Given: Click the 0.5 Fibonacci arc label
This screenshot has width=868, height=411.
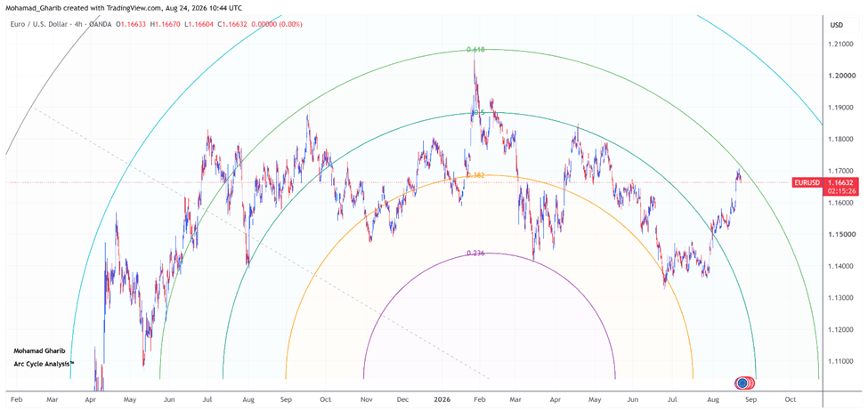Looking at the screenshot, I should pos(478,112).
